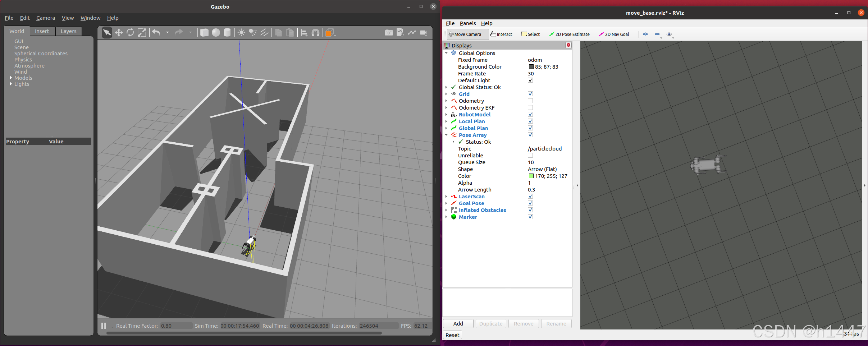Toggle the RobotModel display checkbox
The image size is (868, 346).
tap(530, 114)
